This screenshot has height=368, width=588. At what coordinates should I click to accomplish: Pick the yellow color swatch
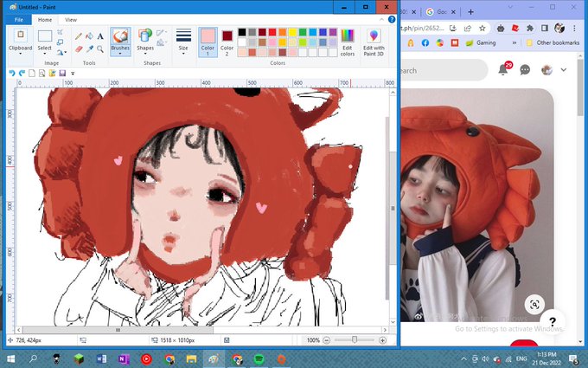pos(292,32)
